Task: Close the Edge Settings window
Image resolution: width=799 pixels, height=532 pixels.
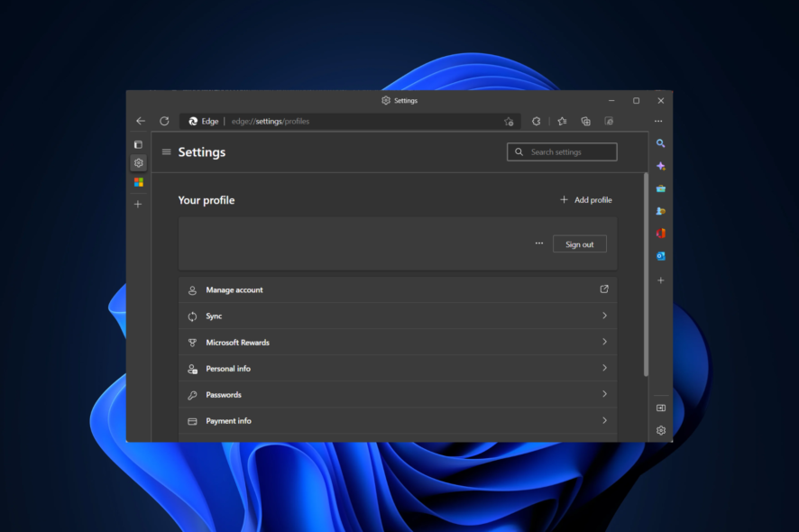Action: (660, 100)
